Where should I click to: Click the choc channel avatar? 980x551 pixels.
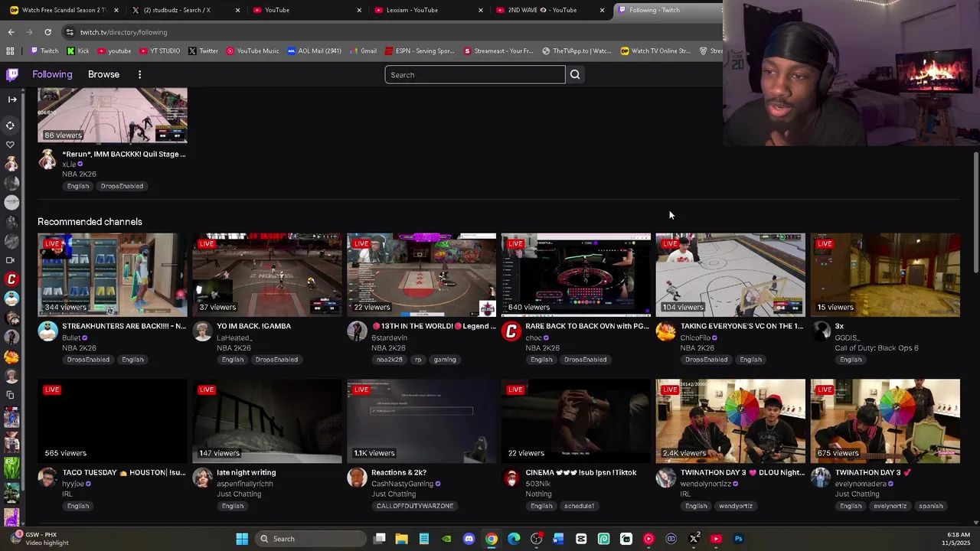pos(511,331)
